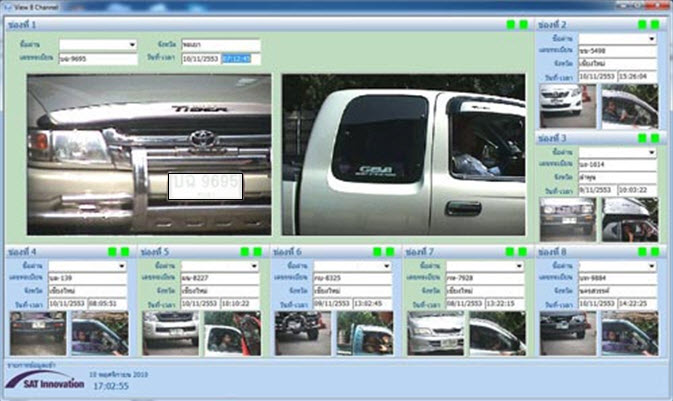The image size is (673, 401).
Task: Click the highlighted time field 07:12:45
Action: (x=236, y=59)
